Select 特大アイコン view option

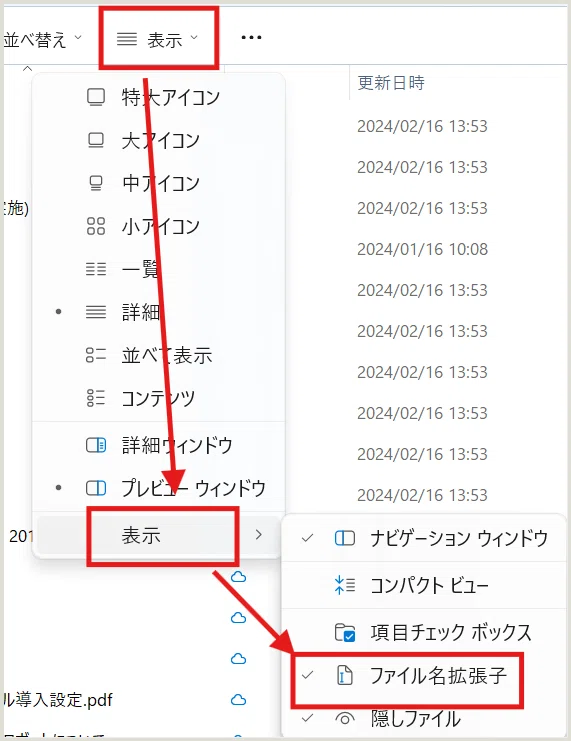point(159,97)
